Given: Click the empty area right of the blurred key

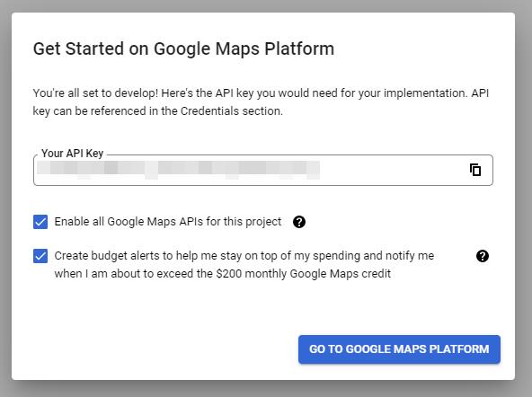Looking at the screenshot, I should [x=394, y=170].
